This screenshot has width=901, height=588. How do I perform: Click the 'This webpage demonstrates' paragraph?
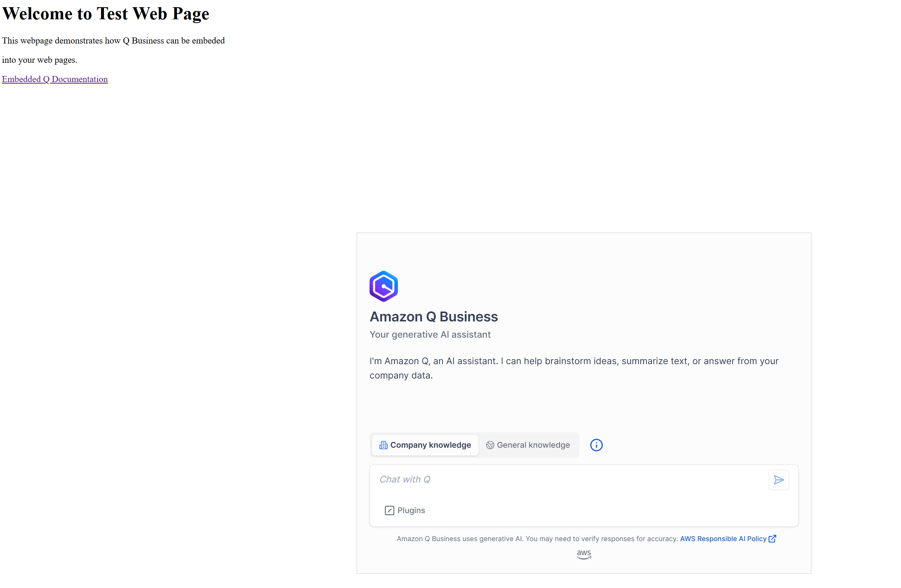pos(113,41)
